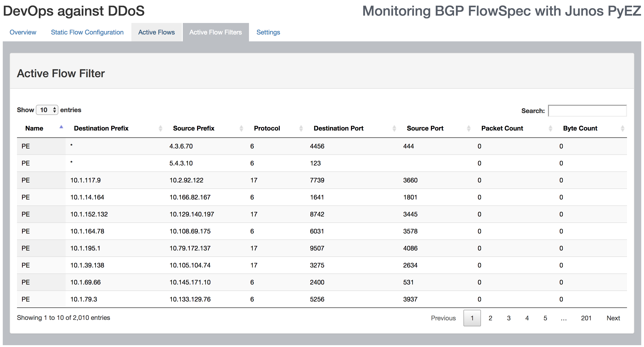The height and width of the screenshot is (347, 644).
Task: Click the Destination Prefix sort arrows
Action: pos(160,128)
